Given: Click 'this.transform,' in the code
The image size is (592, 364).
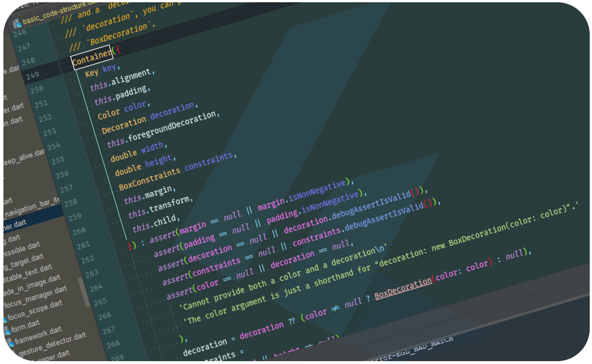Looking at the screenshot, I should [x=160, y=207].
